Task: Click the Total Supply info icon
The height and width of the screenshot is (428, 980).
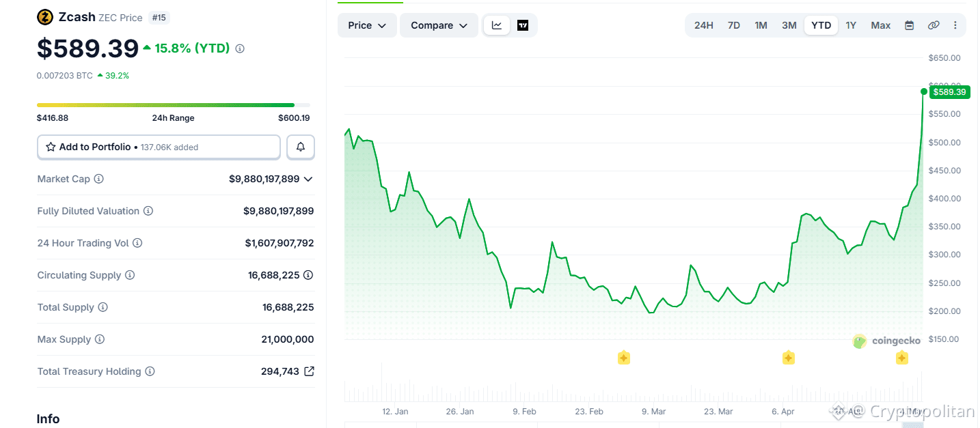Action: (x=103, y=307)
